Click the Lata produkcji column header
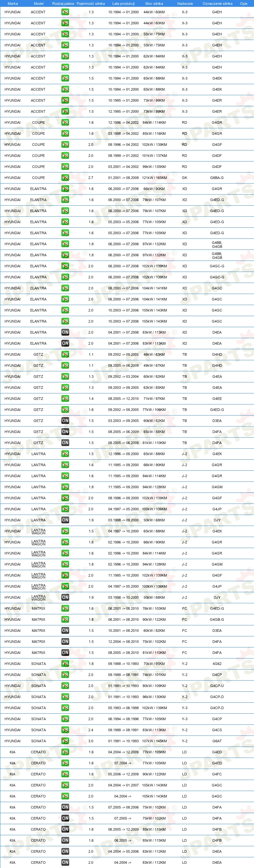This screenshot has width=254, height=868. (x=123, y=3)
